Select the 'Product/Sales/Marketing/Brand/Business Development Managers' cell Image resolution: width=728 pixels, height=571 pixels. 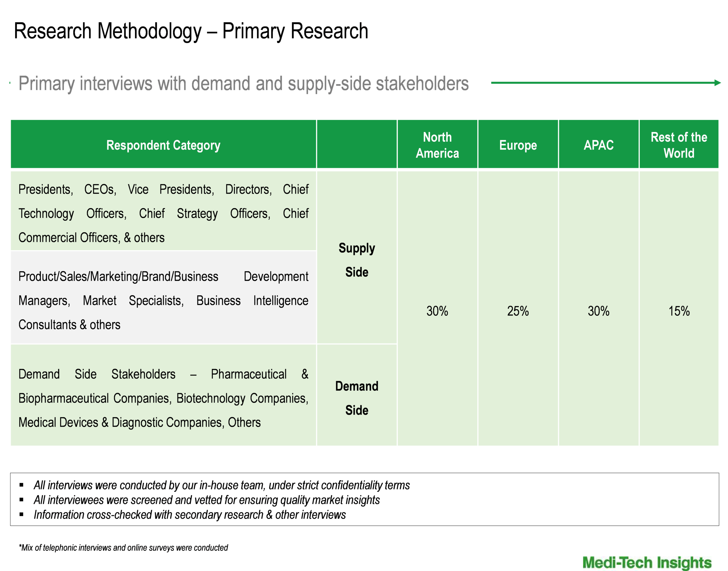tap(164, 298)
